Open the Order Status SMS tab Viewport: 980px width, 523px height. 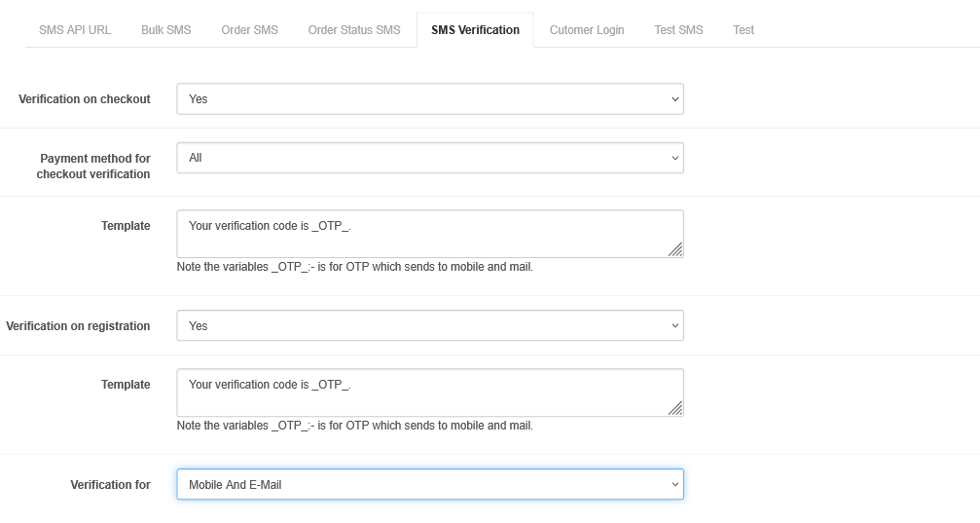tap(354, 30)
